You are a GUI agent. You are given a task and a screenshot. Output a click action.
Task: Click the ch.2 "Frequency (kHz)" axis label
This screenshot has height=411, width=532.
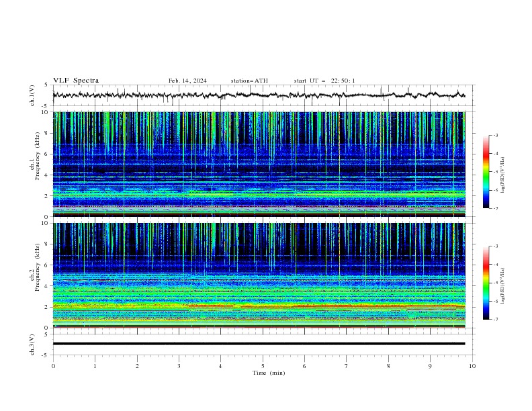coord(37,267)
